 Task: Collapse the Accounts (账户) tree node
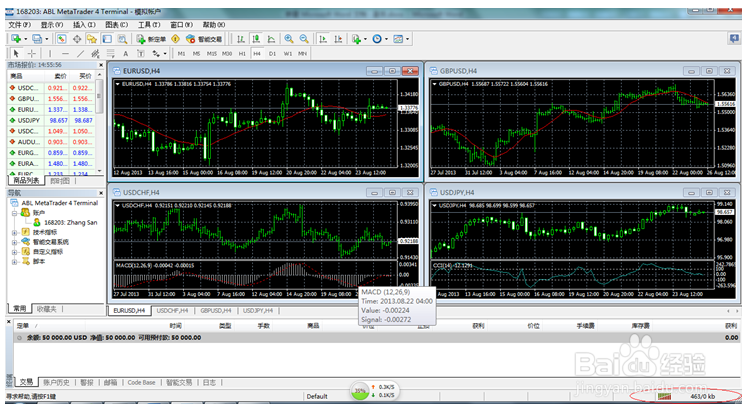[14, 213]
